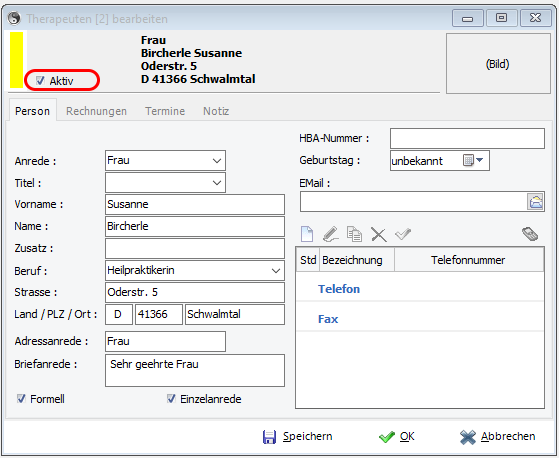Viewport: 559px width, 458px height.
Task: Click the yellow color bar
Action: coord(16,60)
